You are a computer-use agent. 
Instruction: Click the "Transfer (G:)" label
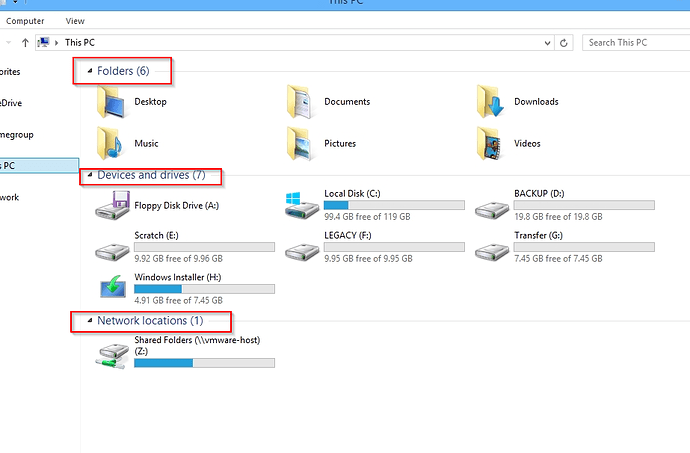[x=538, y=236]
